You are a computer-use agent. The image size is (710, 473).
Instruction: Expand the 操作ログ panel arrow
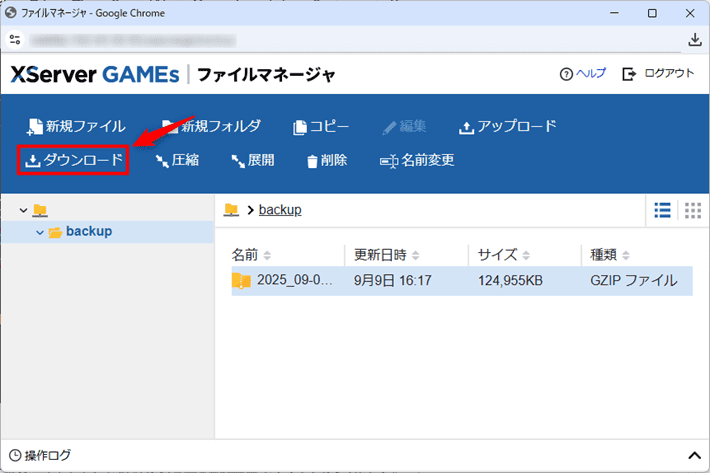click(696, 456)
